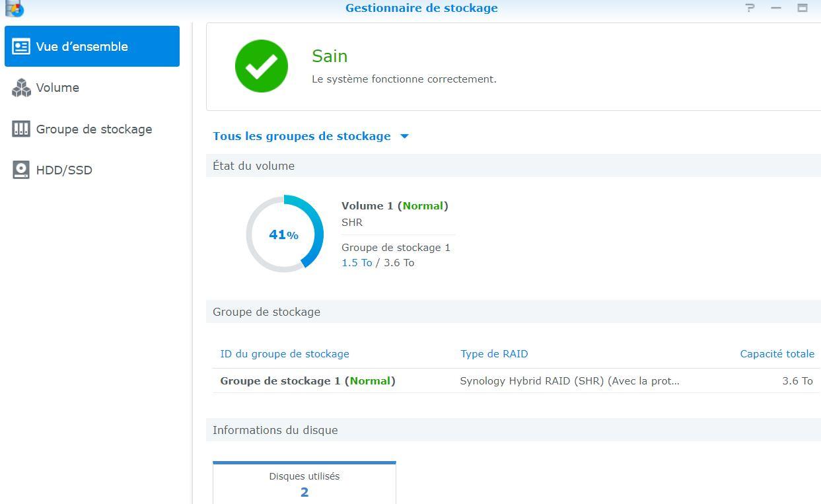This screenshot has width=821, height=504.
Task: Open the Vue d'ensemble overview tab
Action: [92, 46]
